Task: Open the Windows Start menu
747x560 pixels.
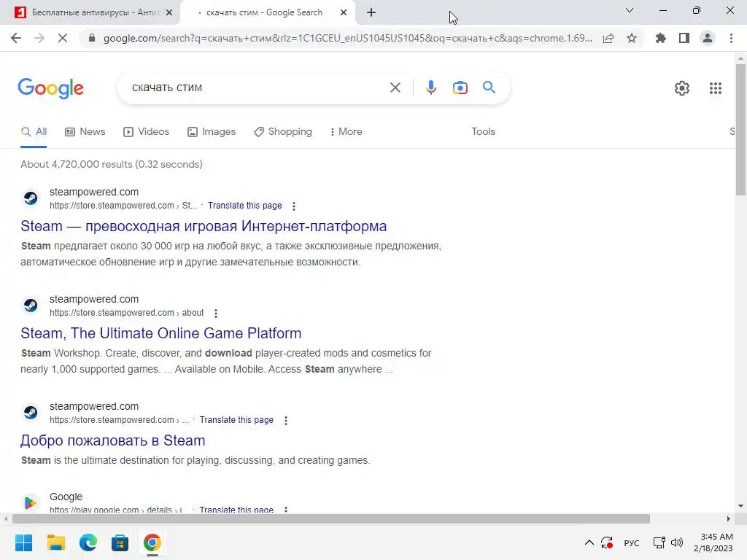Action: [x=24, y=542]
